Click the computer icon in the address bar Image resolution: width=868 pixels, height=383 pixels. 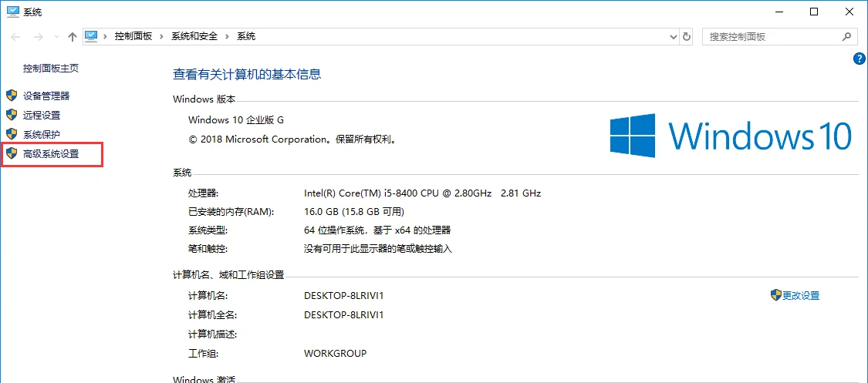[x=91, y=36]
